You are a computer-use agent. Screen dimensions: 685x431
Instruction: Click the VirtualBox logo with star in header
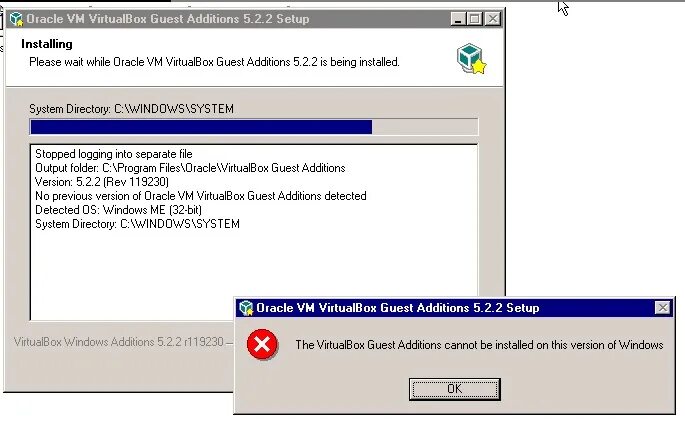coord(471,59)
